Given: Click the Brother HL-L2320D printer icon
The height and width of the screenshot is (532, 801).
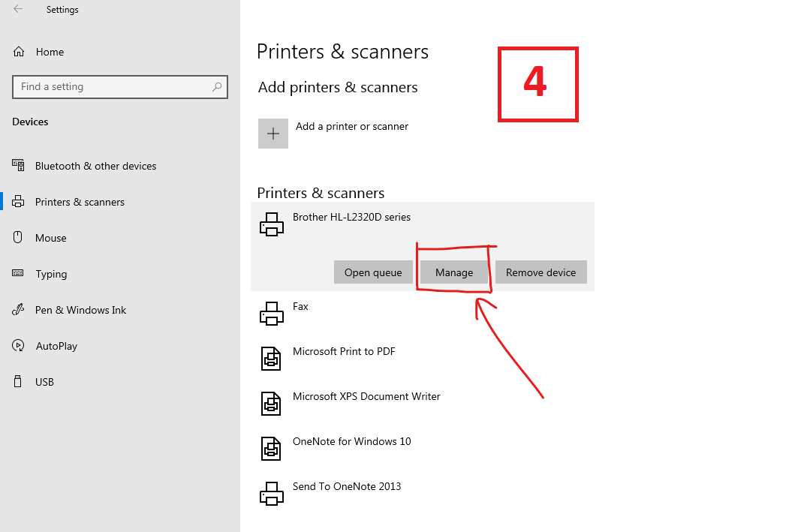Looking at the screenshot, I should click(x=272, y=224).
